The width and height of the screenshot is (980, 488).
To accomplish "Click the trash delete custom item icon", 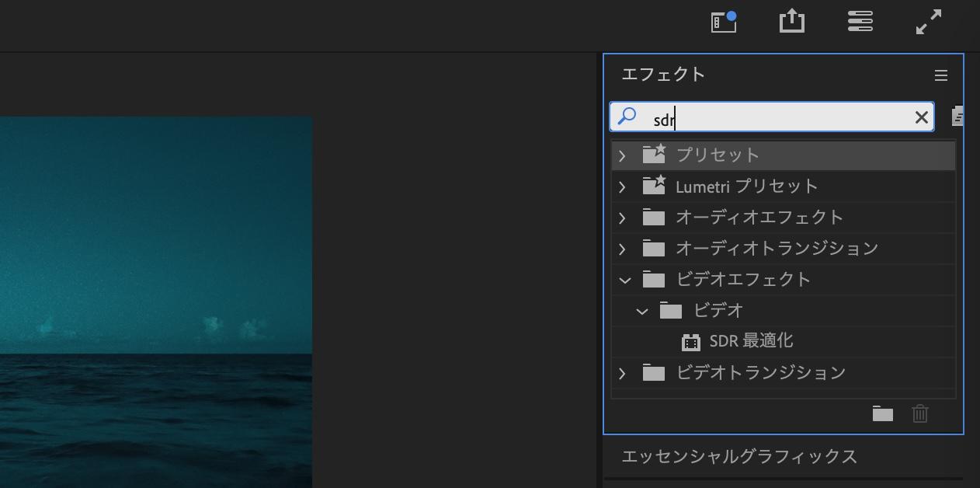I will tap(920, 413).
